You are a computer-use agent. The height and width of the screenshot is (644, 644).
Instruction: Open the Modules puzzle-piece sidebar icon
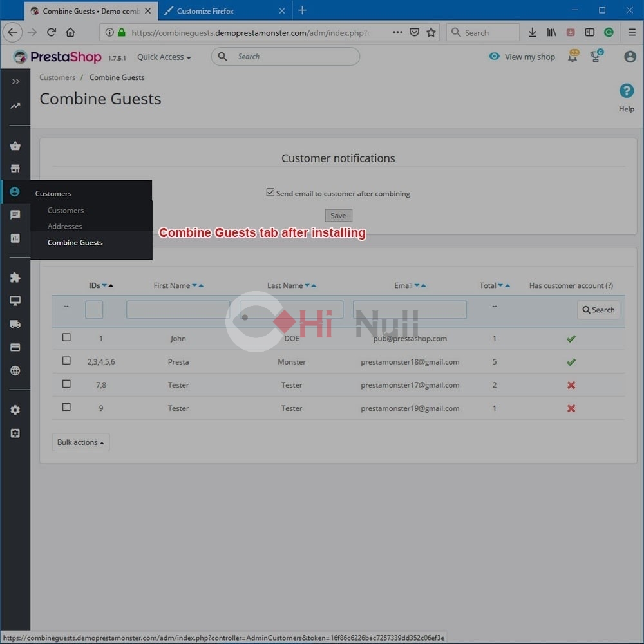[x=15, y=278]
